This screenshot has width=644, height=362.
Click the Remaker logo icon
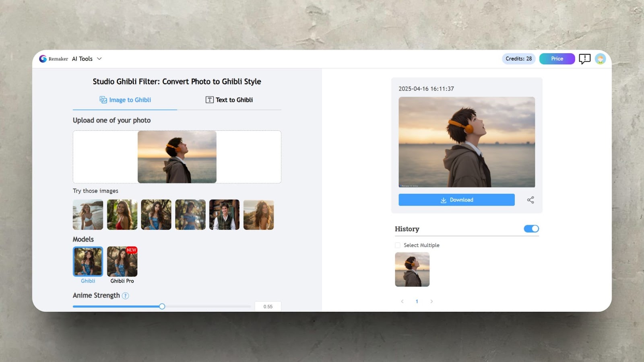click(x=43, y=59)
